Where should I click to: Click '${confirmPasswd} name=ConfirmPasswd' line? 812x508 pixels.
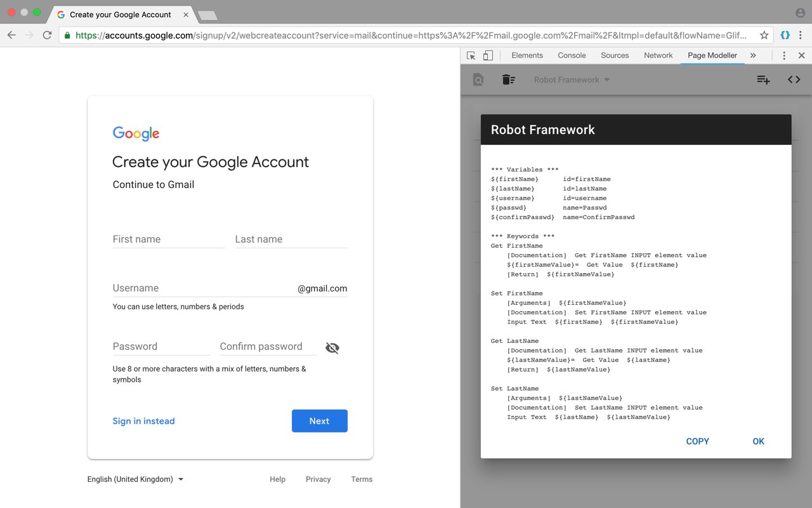pyautogui.click(x=563, y=217)
